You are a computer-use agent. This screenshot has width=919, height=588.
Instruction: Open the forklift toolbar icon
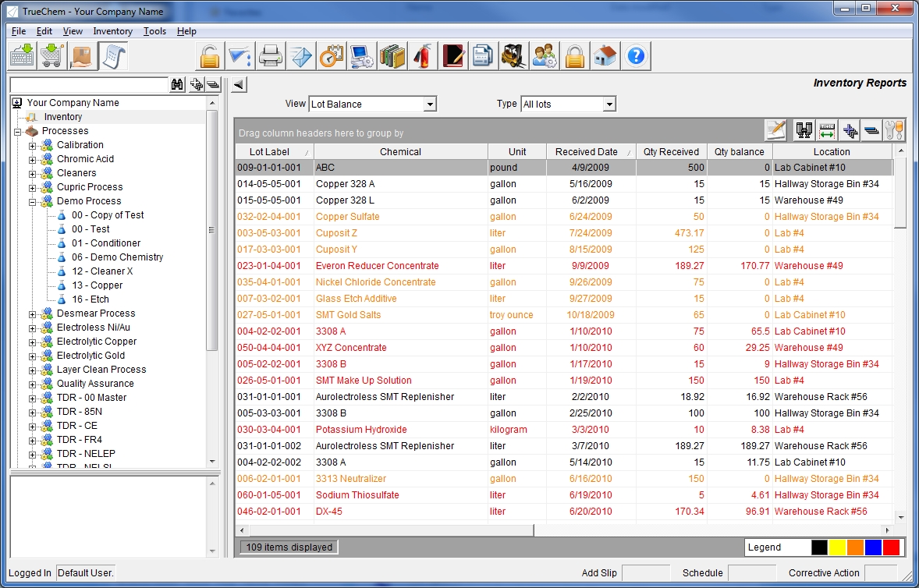pyautogui.click(x=514, y=56)
